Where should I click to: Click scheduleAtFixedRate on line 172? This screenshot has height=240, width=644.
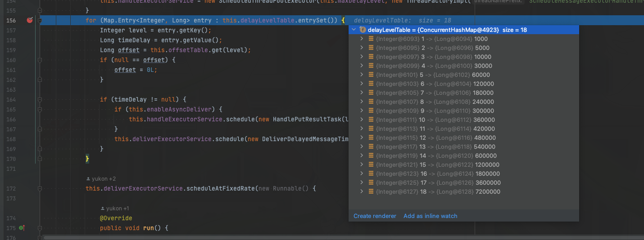[221, 188]
